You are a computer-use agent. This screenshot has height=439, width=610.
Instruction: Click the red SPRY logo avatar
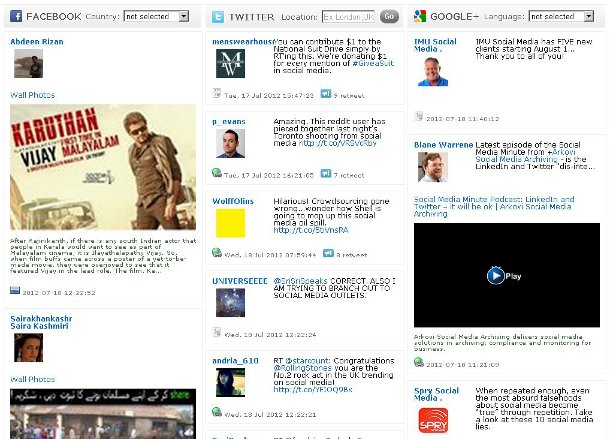coord(433,420)
